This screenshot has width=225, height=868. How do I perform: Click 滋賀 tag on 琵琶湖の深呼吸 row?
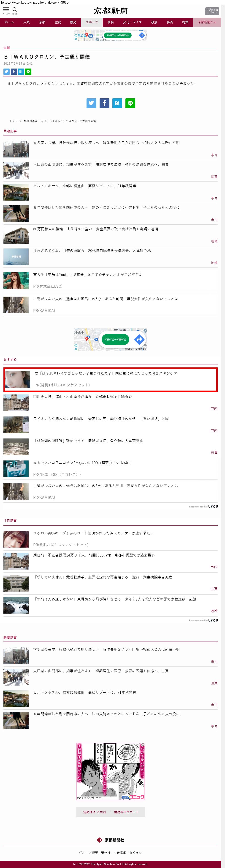[214, 452]
